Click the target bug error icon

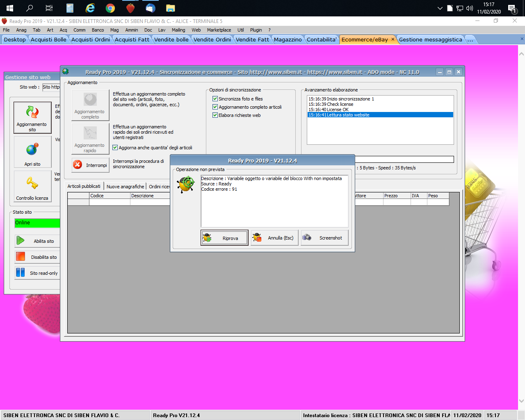click(186, 184)
